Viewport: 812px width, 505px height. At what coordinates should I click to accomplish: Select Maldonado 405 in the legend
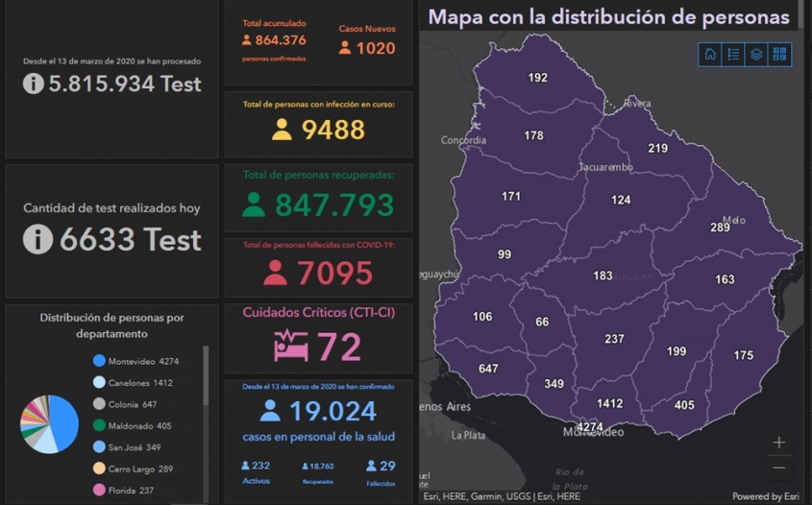tap(138, 425)
